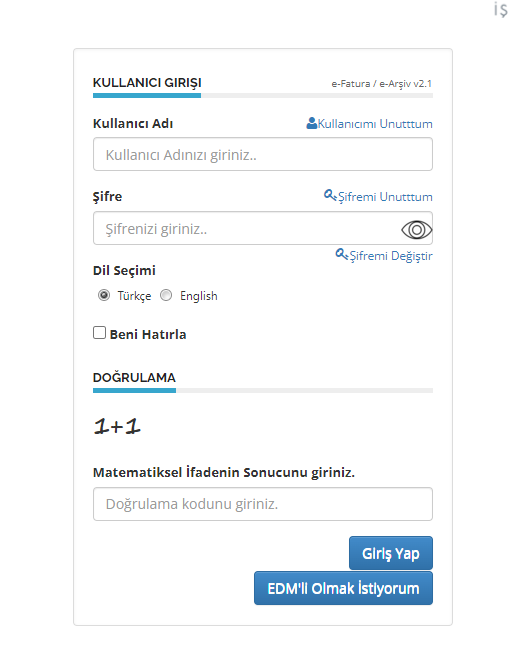Viewport: 508px width, 667px height.
Task: Focus the Kullanıcı Adı input field
Action: [263, 154]
